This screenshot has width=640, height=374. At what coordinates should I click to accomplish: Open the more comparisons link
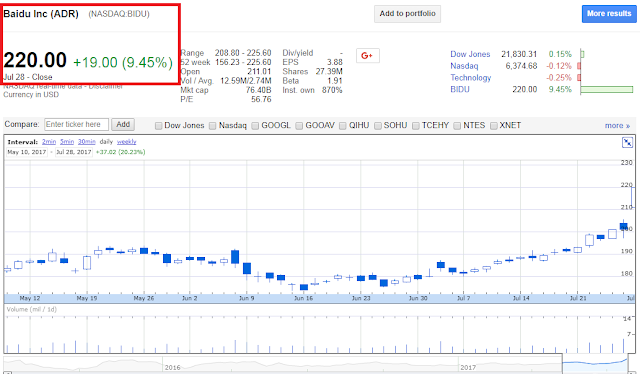click(x=617, y=126)
